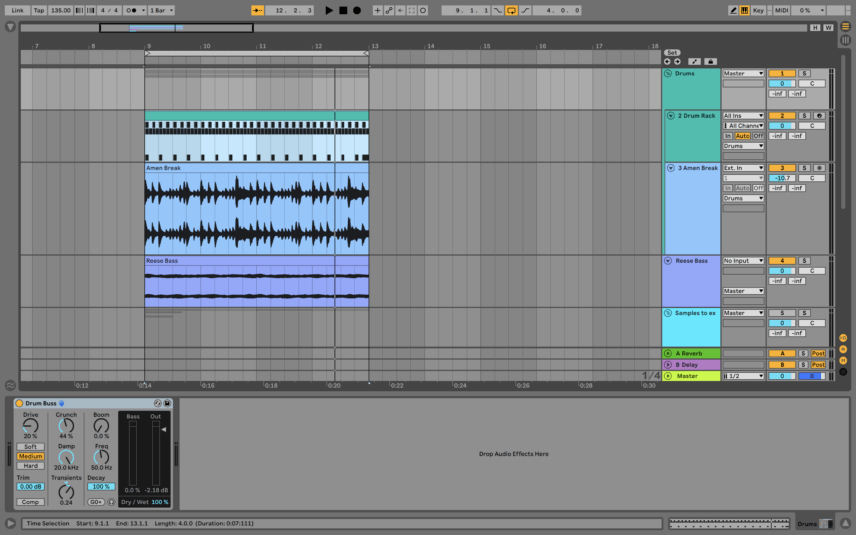Open quantization menu 1 Bar
The height and width of the screenshot is (535, 856).
[162, 10]
